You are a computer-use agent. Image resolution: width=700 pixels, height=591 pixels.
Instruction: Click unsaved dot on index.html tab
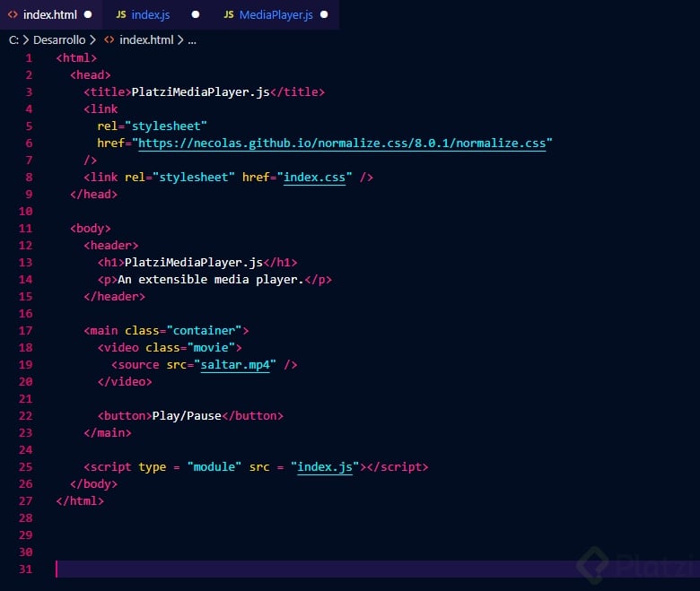88,14
